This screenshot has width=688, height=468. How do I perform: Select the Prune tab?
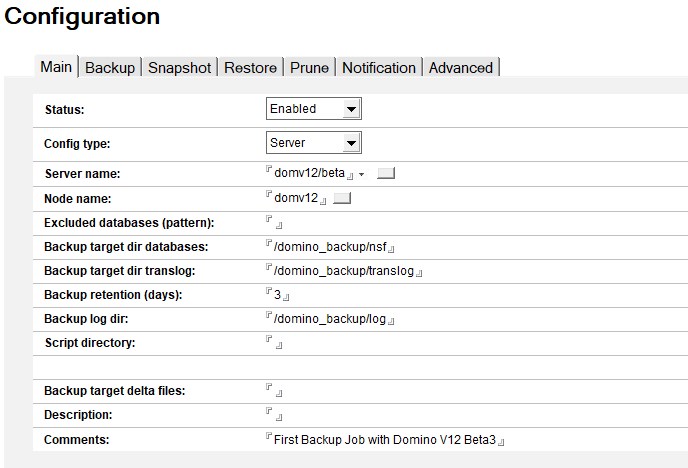click(309, 68)
